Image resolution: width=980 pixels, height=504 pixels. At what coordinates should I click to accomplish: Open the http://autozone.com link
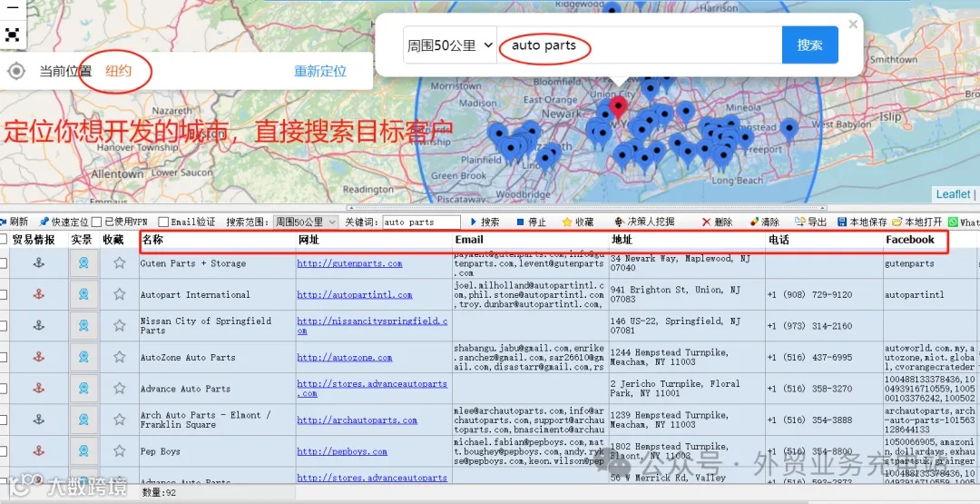tap(345, 357)
